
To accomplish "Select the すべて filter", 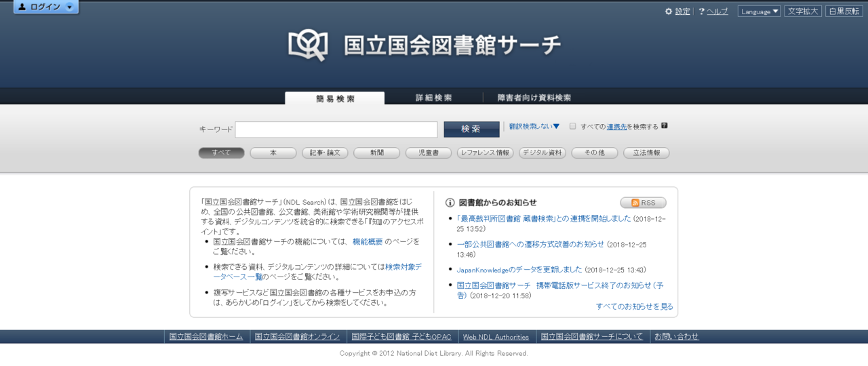I will [x=221, y=153].
